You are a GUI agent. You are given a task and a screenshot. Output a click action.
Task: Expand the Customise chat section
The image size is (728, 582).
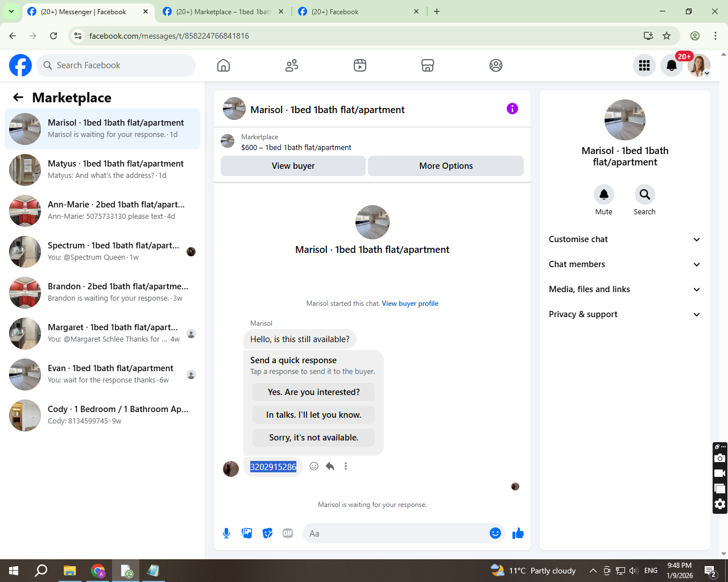point(624,239)
